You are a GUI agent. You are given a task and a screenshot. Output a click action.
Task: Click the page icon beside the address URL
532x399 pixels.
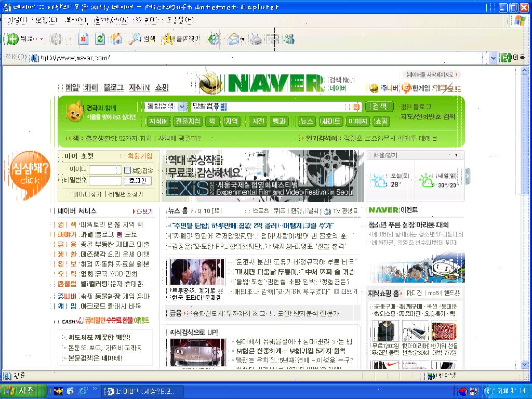pyautogui.click(x=34, y=58)
